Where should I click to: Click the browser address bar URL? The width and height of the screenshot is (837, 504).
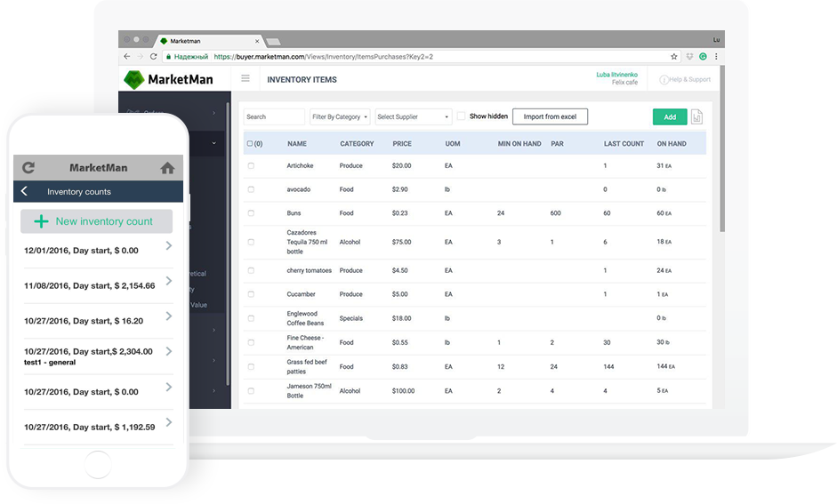(324, 57)
